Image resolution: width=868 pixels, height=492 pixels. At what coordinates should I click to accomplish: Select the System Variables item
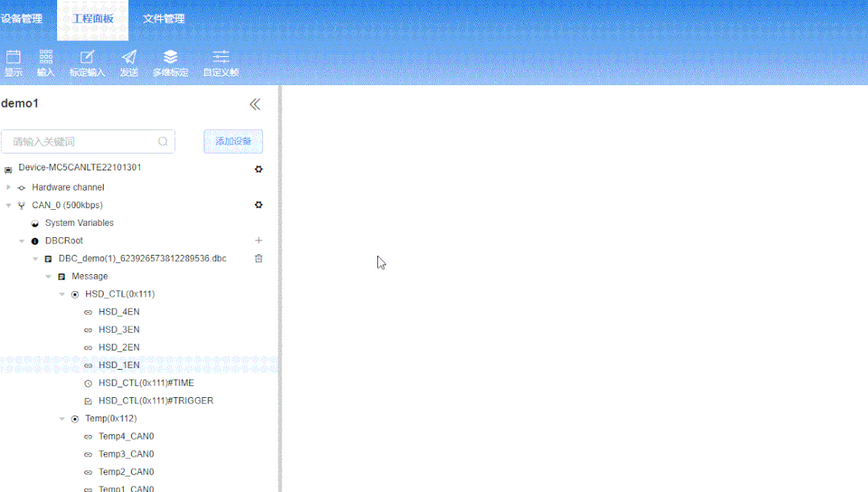pyautogui.click(x=79, y=223)
